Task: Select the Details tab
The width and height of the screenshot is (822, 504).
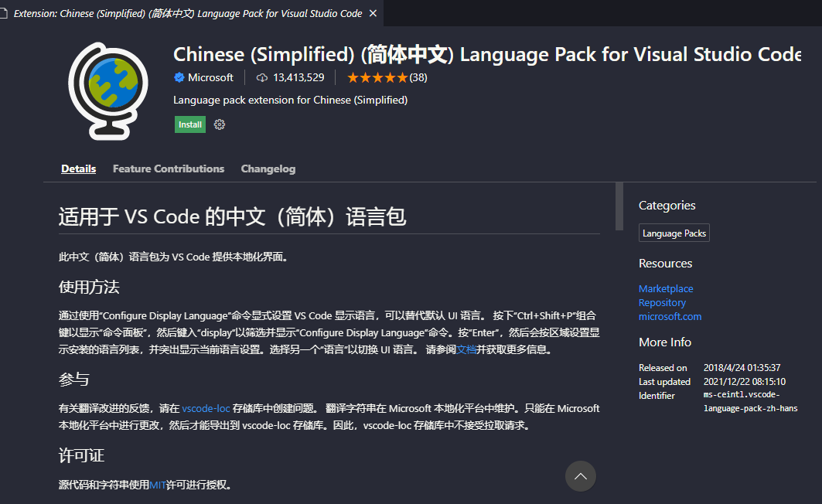Action: (78, 169)
